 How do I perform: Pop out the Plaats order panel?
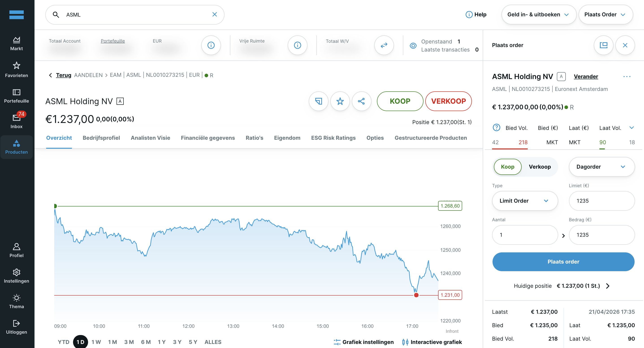tap(603, 45)
